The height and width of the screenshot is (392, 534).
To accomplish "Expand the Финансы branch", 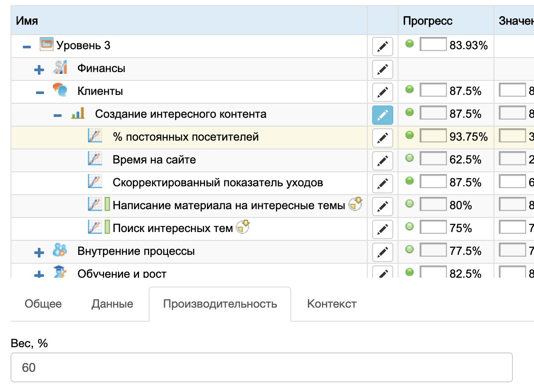I will 40,69.
